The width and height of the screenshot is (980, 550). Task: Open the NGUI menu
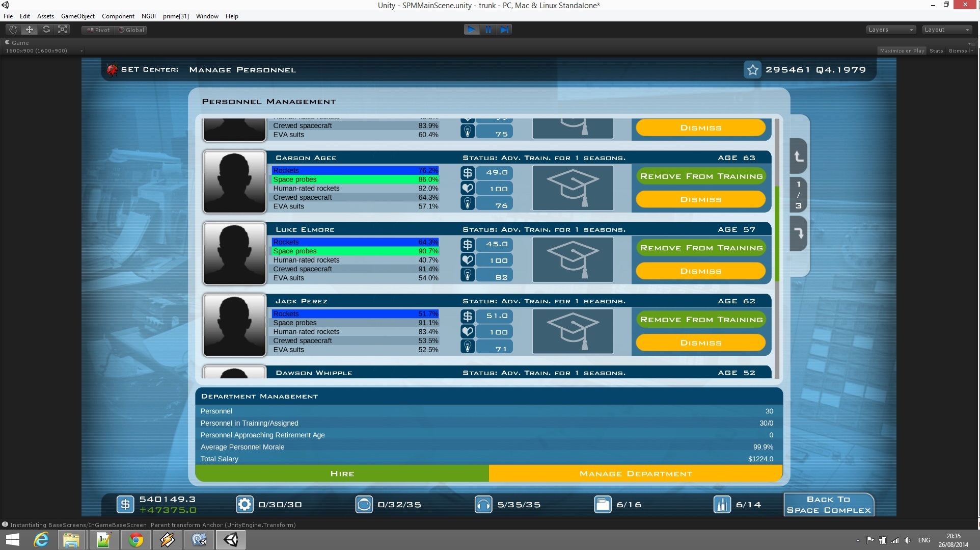[148, 16]
